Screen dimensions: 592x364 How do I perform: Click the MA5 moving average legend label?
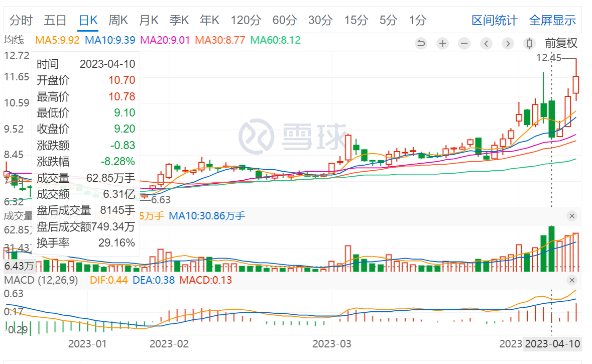pyautogui.click(x=57, y=40)
